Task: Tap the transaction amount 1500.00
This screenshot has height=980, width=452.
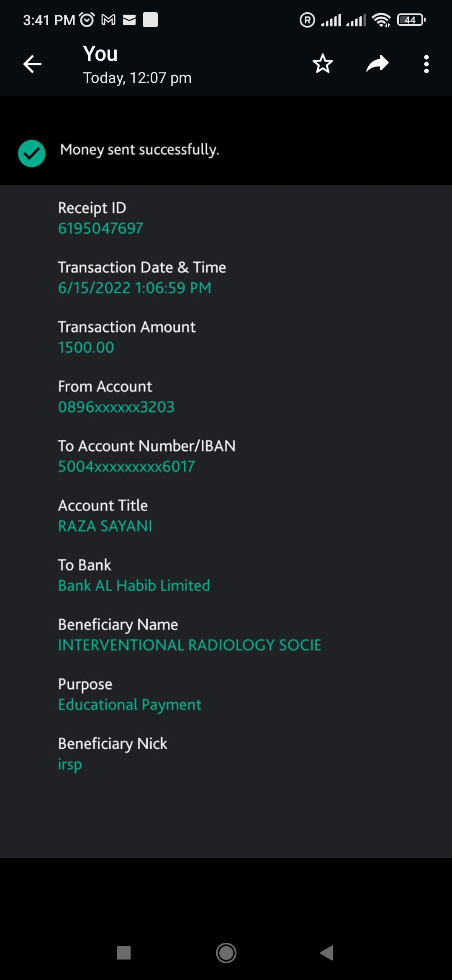Action: point(86,348)
